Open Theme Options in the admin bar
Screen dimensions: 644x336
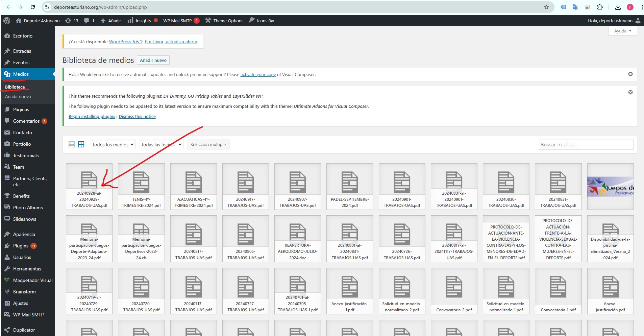click(x=224, y=21)
